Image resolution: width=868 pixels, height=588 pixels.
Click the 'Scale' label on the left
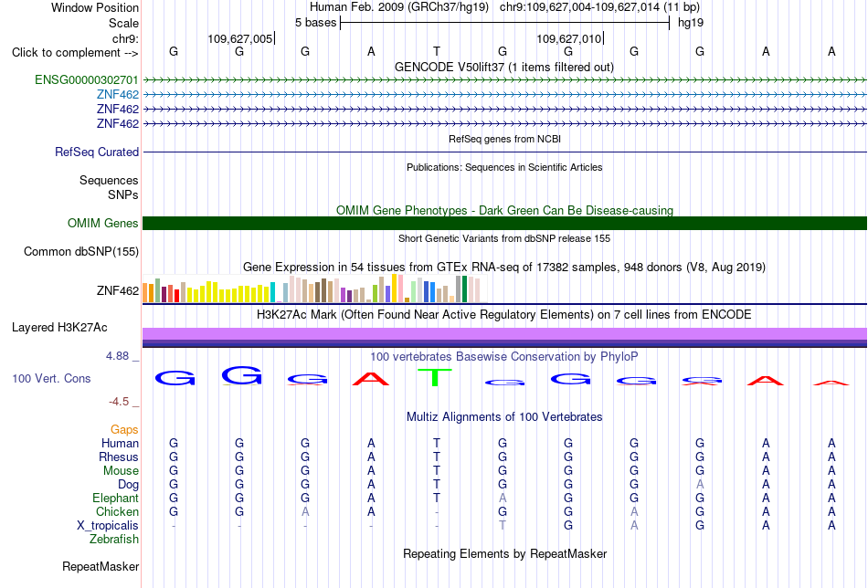pos(123,23)
